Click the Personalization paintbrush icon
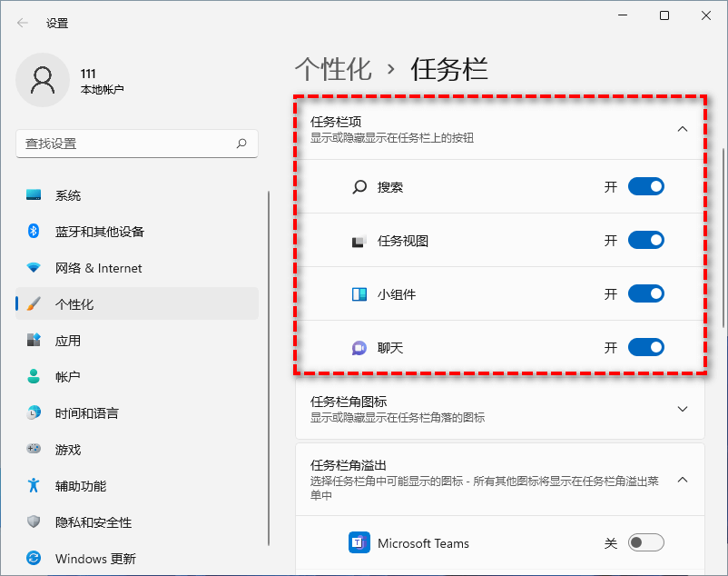 pyautogui.click(x=34, y=303)
